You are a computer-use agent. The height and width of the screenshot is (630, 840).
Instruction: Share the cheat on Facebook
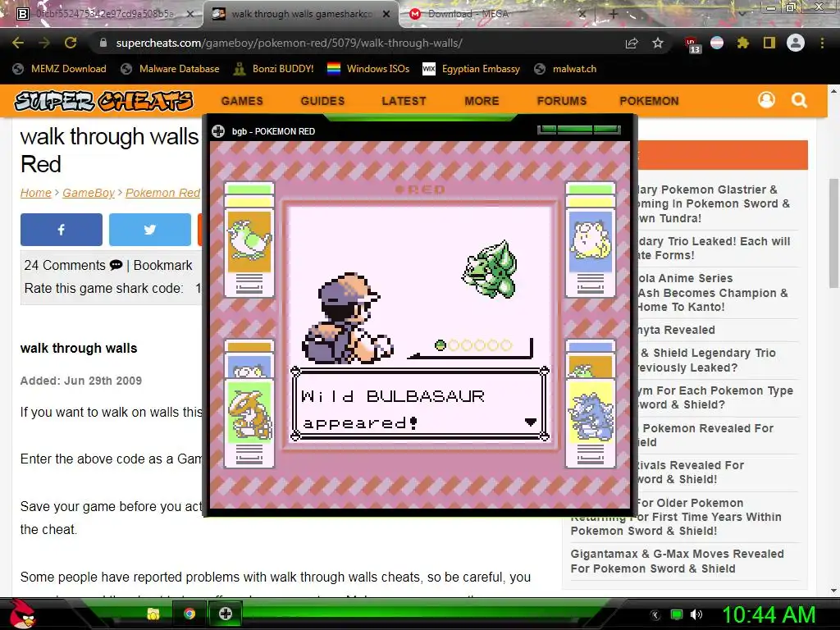[61, 230]
